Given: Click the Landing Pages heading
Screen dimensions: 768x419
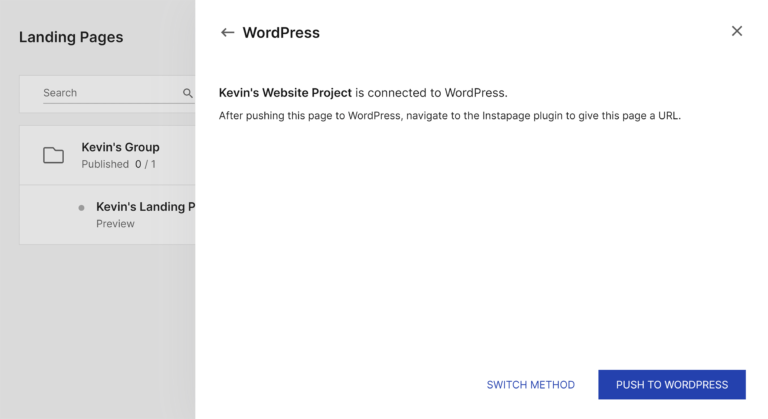Looking at the screenshot, I should click(x=71, y=37).
